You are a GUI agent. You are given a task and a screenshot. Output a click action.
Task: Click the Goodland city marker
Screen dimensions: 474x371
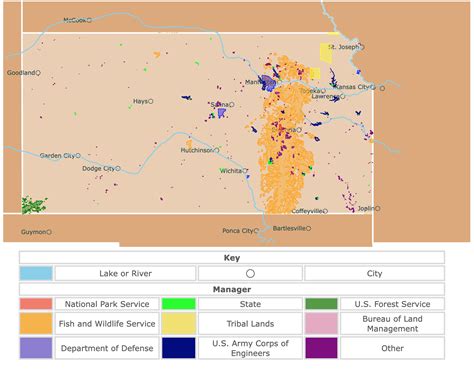click(38, 72)
